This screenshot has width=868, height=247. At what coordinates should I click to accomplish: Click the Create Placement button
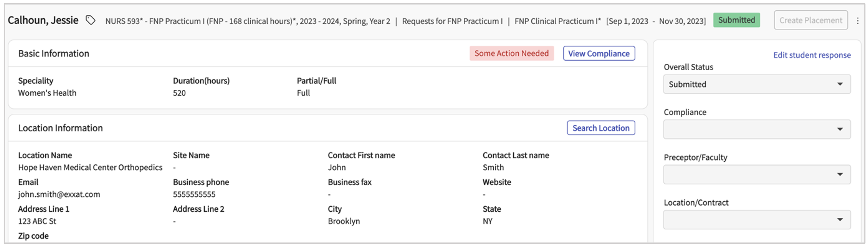810,20
